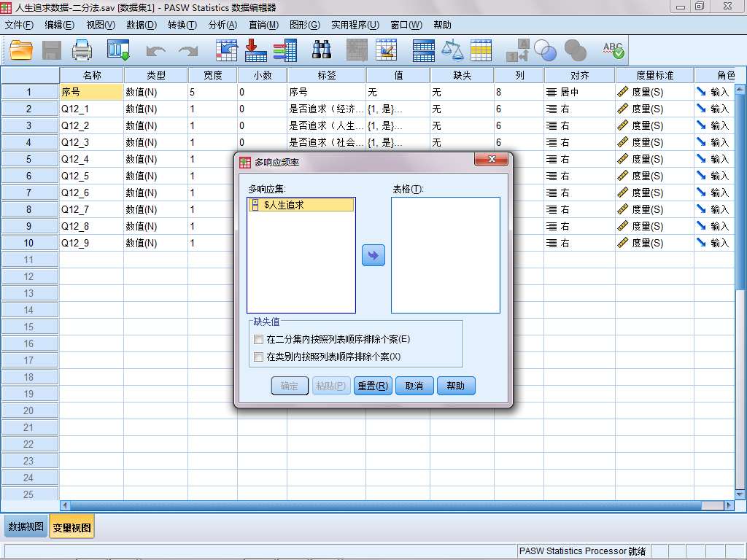Click the Insert cases icon
747x560 pixels.
[357, 50]
